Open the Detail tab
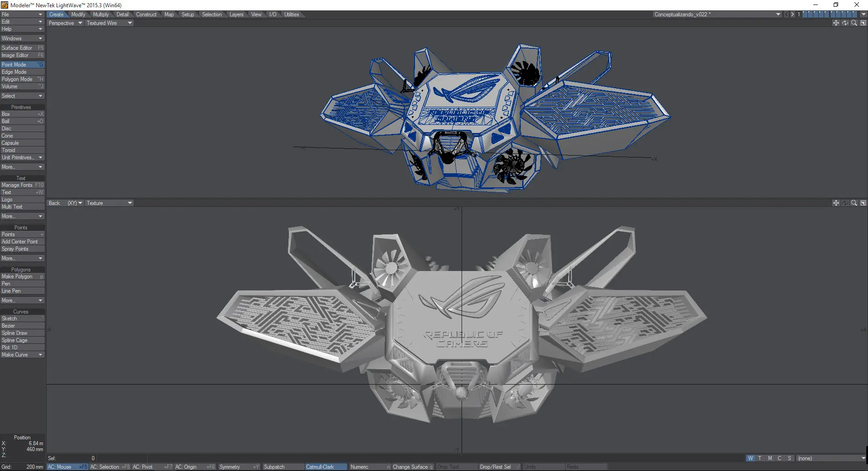The height and width of the screenshot is (471, 868). pyautogui.click(x=123, y=14)
